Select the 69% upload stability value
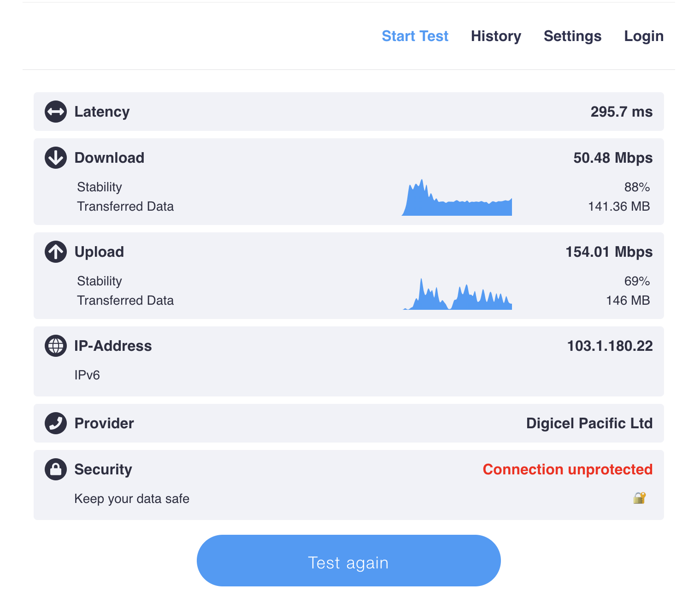 click(637, 281)
